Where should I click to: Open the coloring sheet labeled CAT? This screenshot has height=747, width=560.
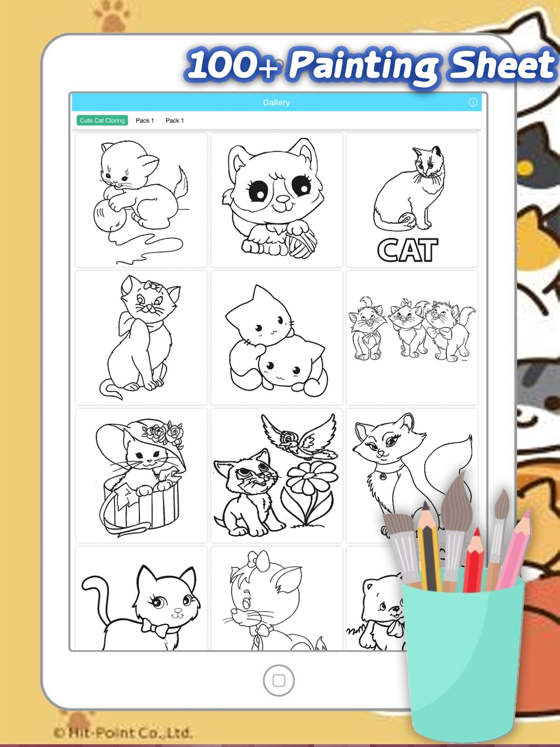click(x=412, y=200)
